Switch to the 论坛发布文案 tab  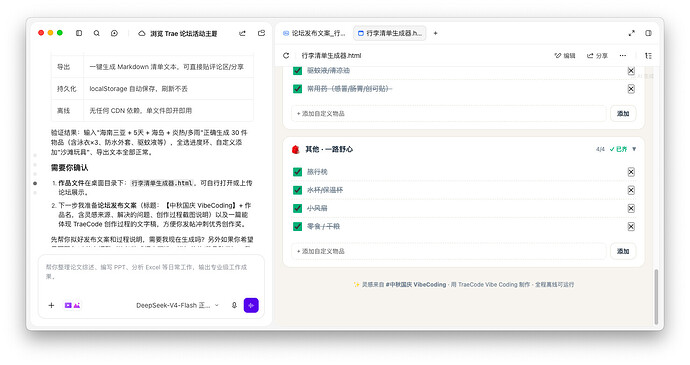(314, 33)
